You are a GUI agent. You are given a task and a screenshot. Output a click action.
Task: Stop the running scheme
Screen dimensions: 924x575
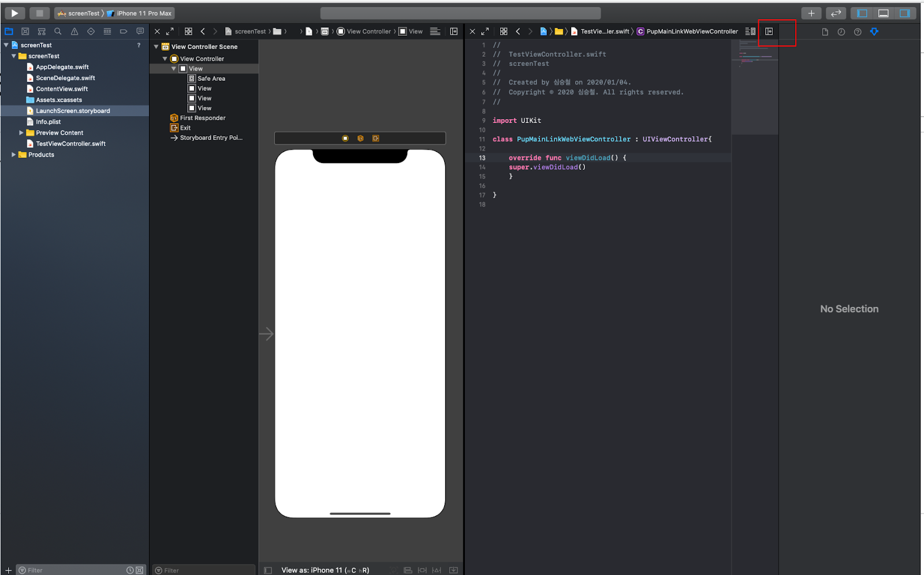pos(39,13)
